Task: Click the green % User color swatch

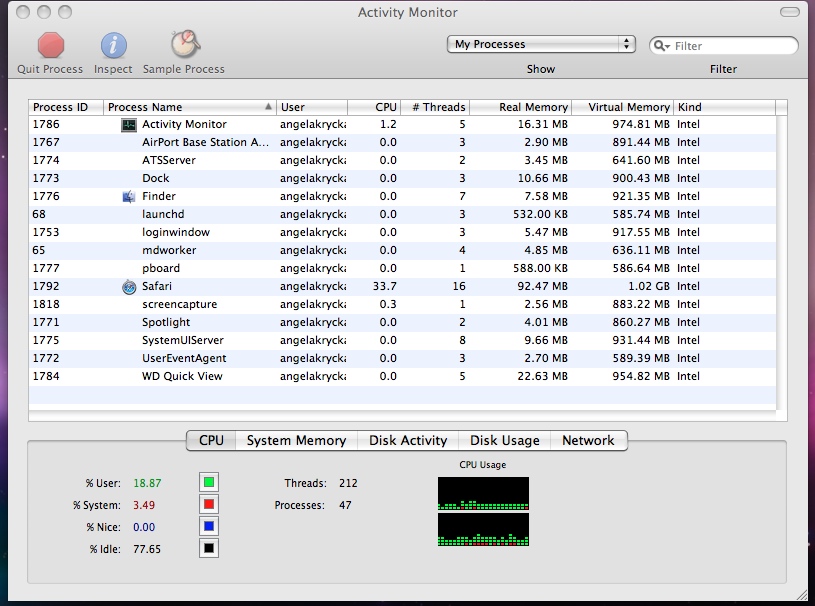Action: 209,482
